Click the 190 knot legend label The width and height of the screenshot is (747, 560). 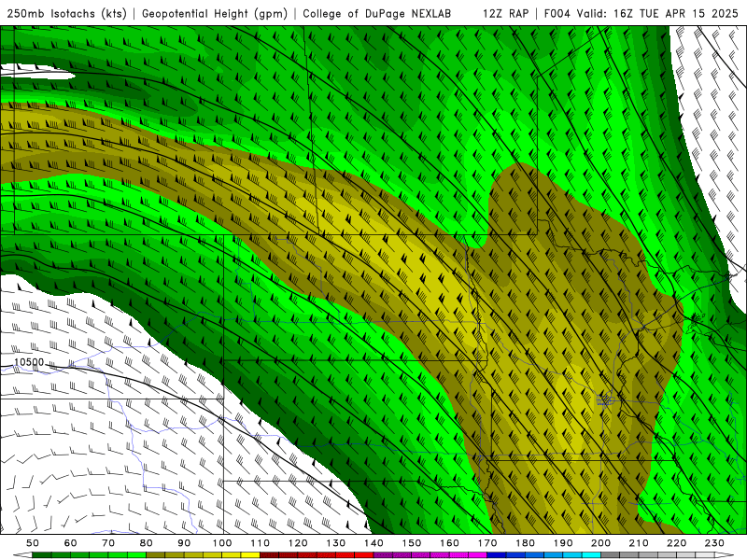click(563, 543)
